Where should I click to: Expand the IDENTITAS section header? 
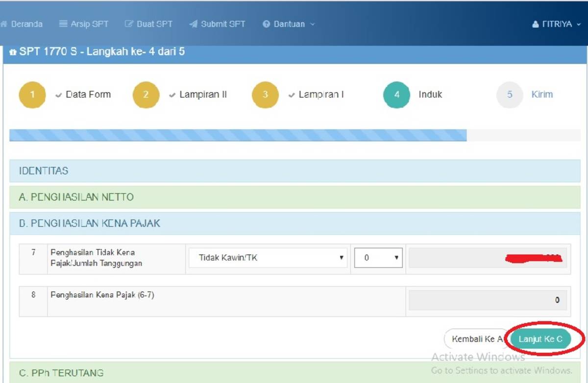(x=294, y=171)
